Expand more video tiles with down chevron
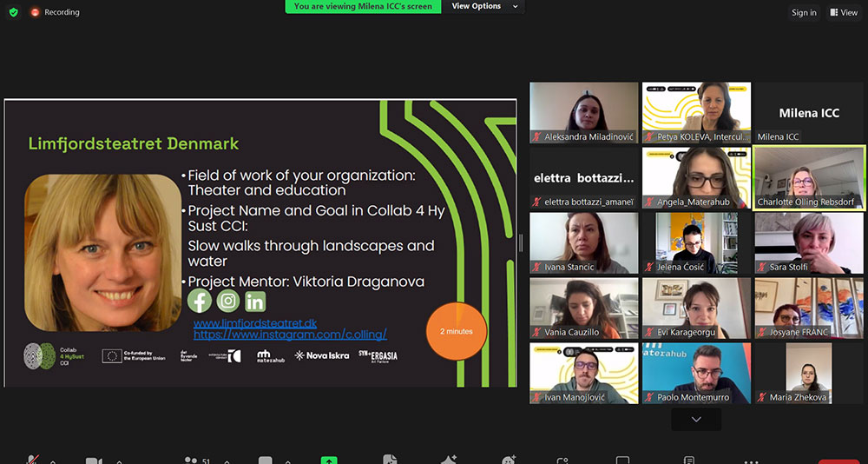Viewport: 868px width, 464px height. pyautogui.click(x=696, y=419)
